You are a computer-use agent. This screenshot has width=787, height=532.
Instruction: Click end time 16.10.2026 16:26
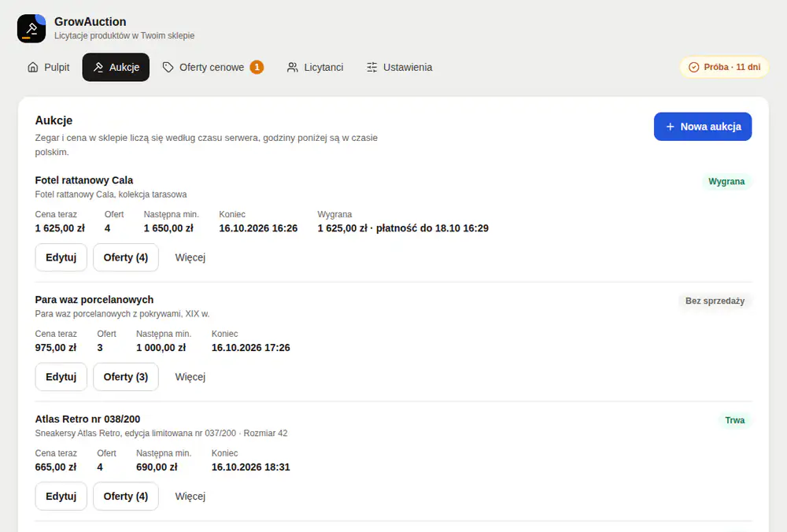tap(258, 228)
